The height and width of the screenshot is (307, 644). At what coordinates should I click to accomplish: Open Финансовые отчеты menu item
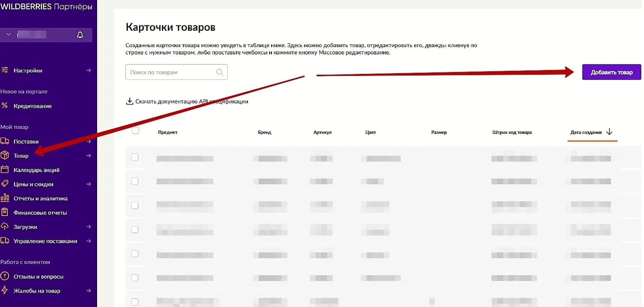tap(40, 213)
